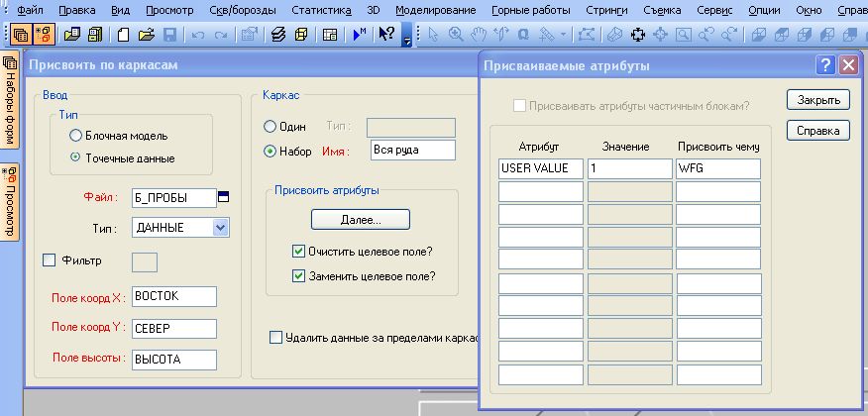Image resolution: width=868 pixels, height=416 pixels.
Task: Switch to the Просмотр side tab
Action: (11, 202)
